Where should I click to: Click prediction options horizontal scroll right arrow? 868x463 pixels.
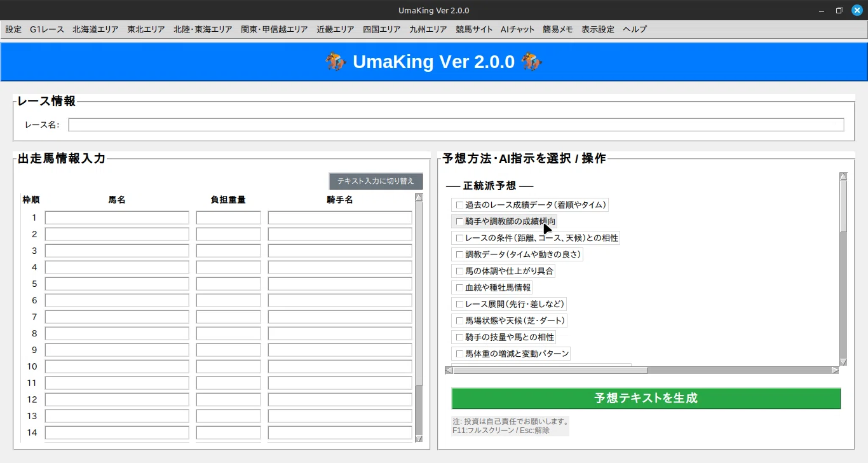pyautogui.click(x=835, y=370)
